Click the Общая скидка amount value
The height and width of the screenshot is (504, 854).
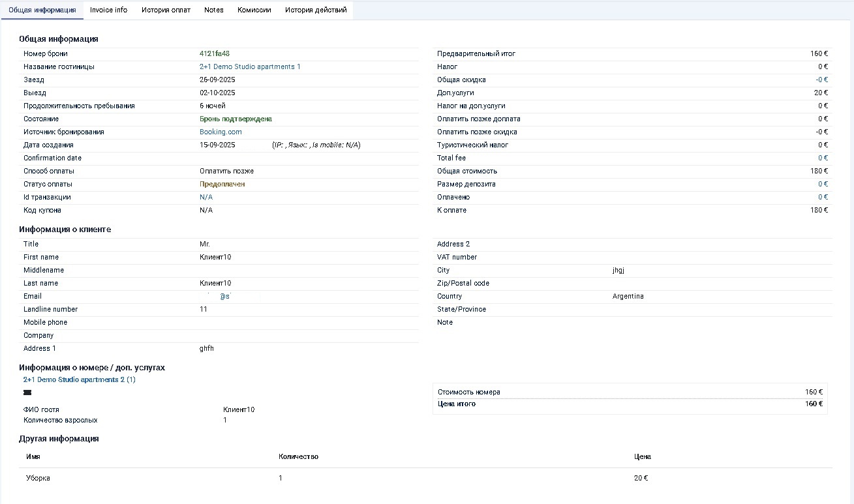coord(821,80)
